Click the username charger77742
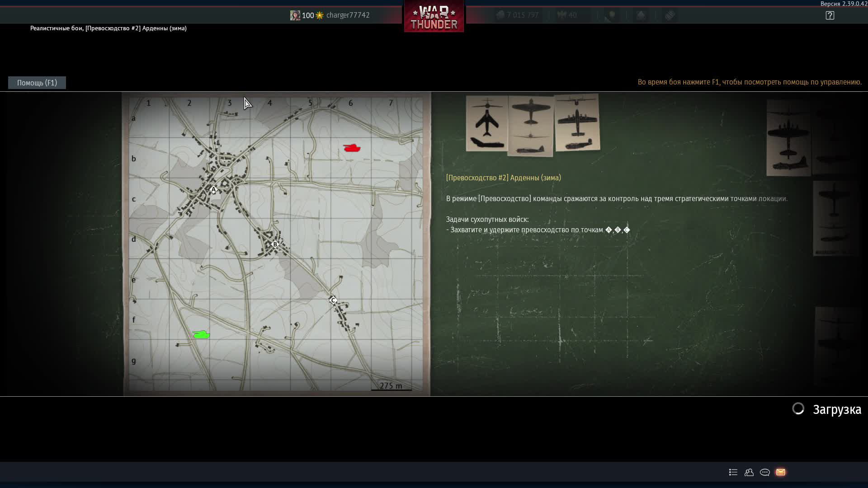The height and width of the screenshot is (488, 868). [348, 15]
